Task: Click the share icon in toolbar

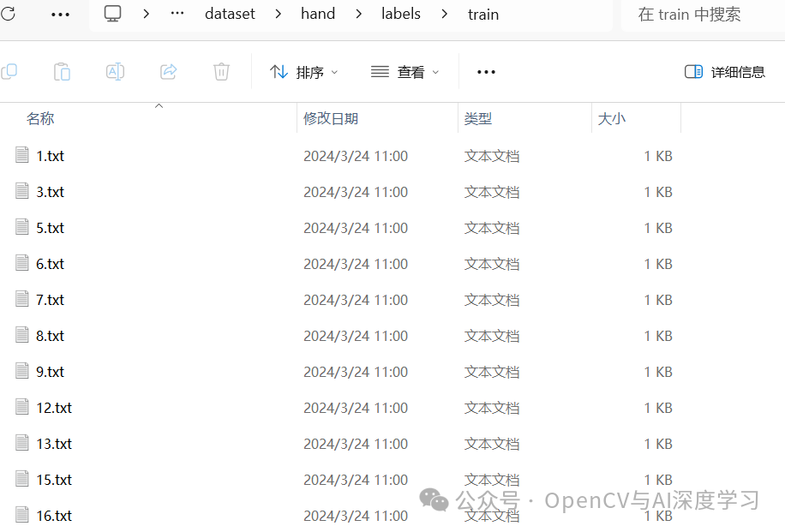Action: 169,72
